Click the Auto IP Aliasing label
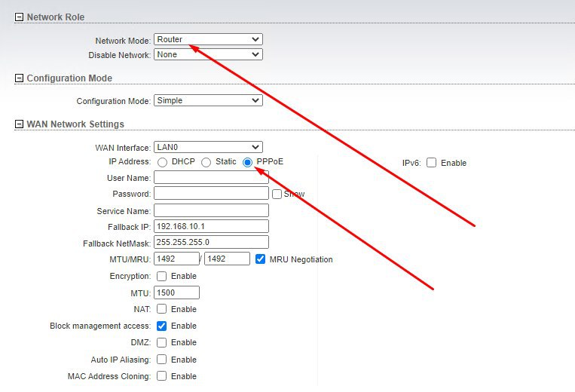 pos(121,360)
